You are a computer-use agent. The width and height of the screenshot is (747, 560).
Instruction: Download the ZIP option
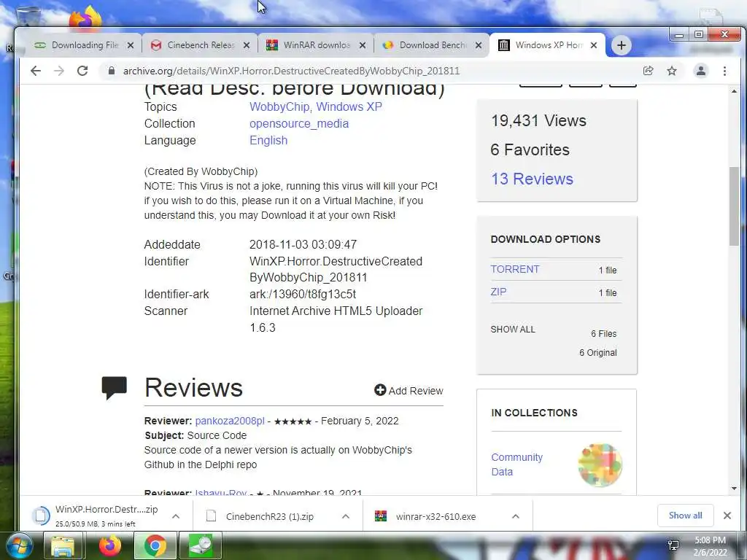498,292
